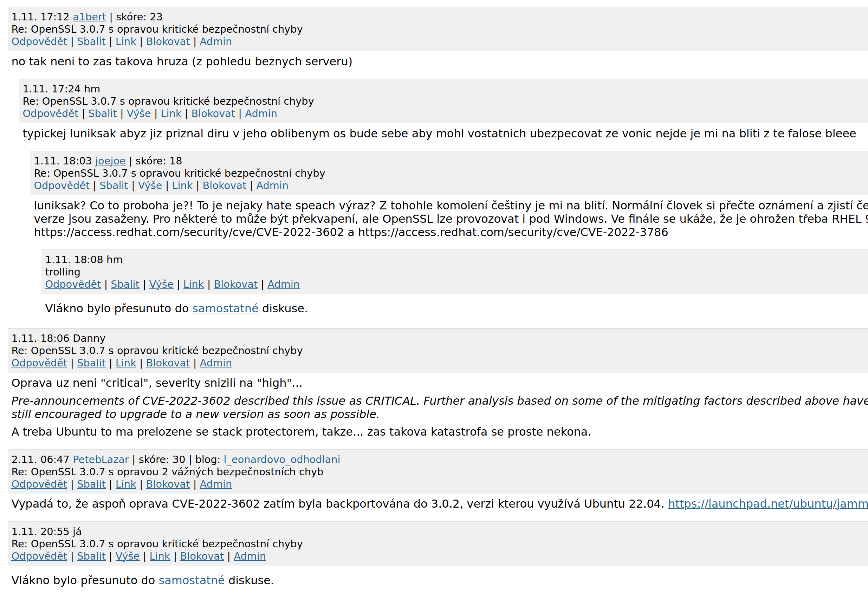868x593 pixels.
Task: Block a1bert's comment using Blokovat
Action: tap(168, 41)
